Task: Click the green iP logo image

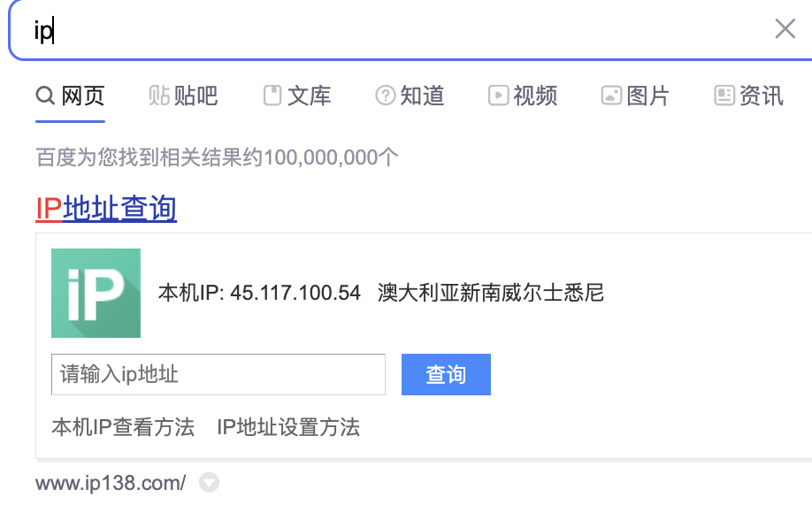Action: 96,293
